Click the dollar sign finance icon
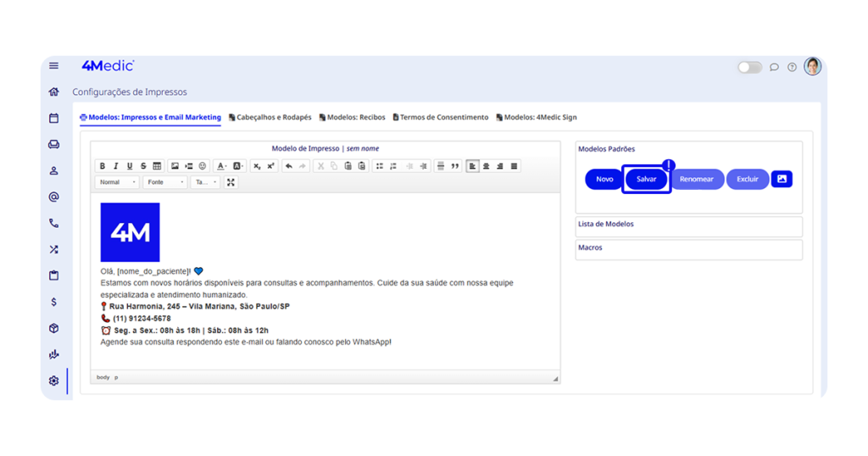Viewport: 868px width, 456px height. (54, 302)
